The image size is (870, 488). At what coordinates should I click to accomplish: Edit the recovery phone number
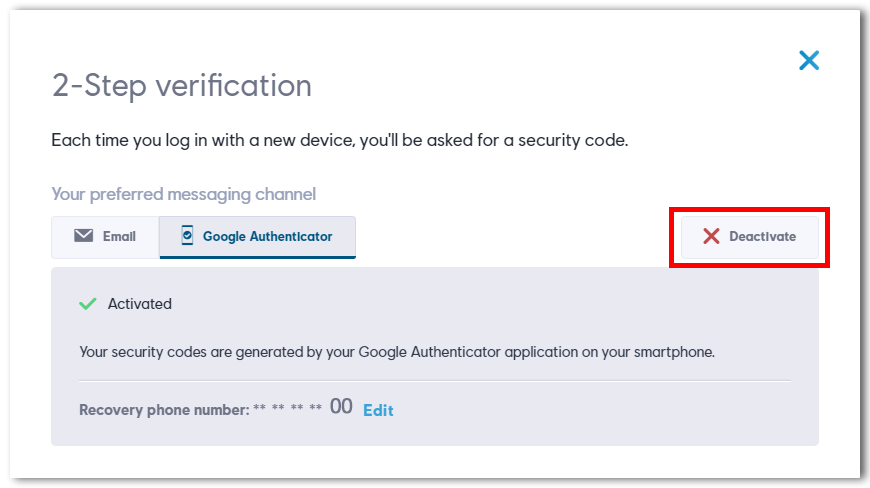point(378,410)
